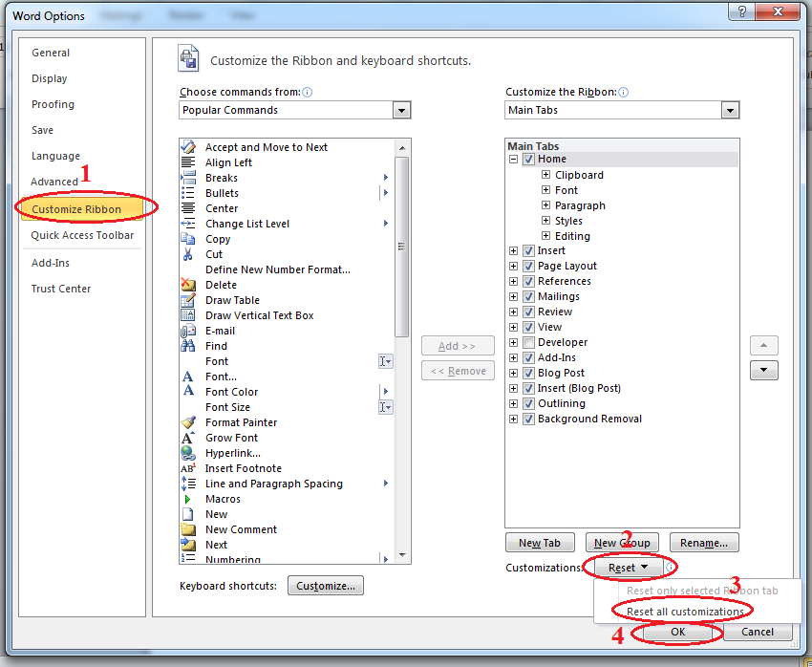Select the Bullets command icon
The image size is (812, 667).
point(189,192)
